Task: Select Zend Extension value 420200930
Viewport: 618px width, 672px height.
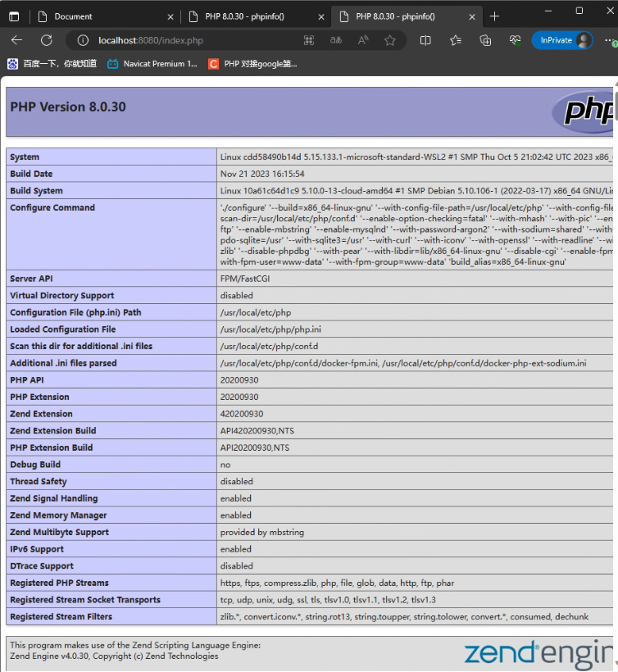Action: (x=242, y=414)
